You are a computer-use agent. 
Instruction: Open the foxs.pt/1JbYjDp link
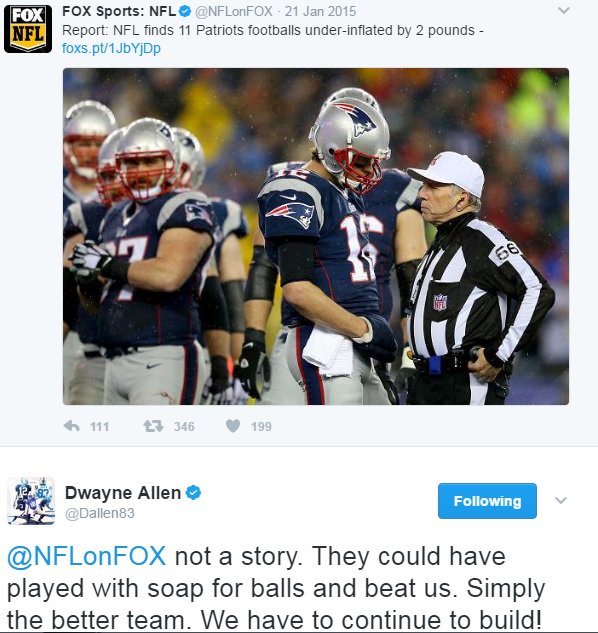tap(111, 48)
